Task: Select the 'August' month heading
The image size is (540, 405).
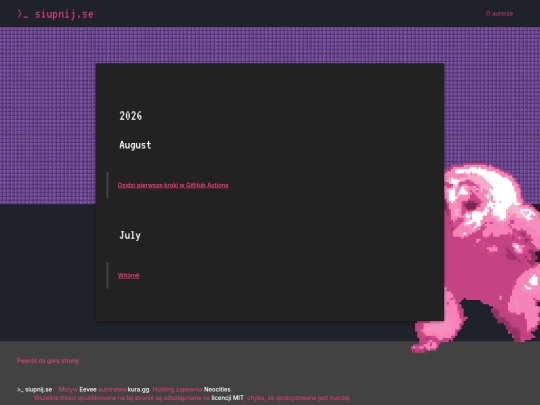Action: click(x=135, y=145)
